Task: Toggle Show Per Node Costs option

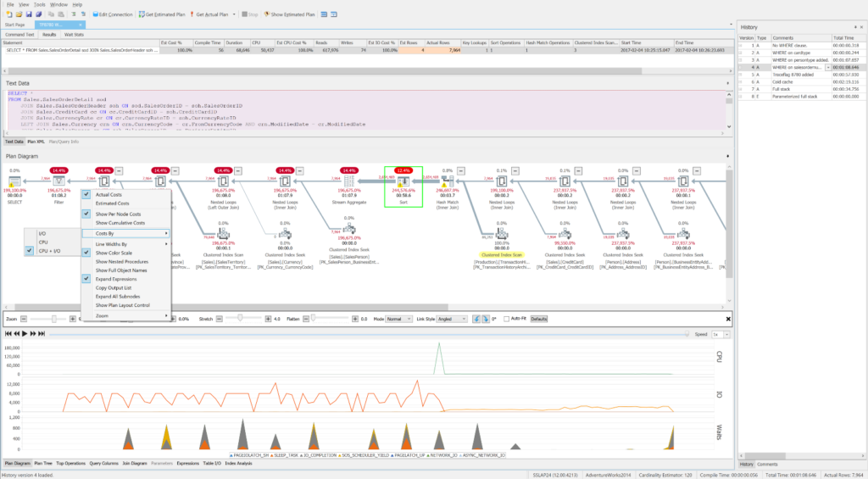Action: tap(126, 214)
